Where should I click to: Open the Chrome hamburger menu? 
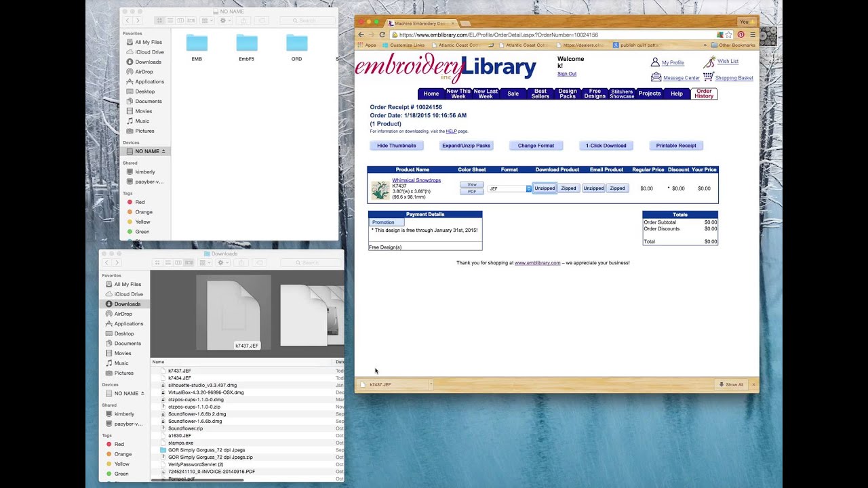pos(753,35)
